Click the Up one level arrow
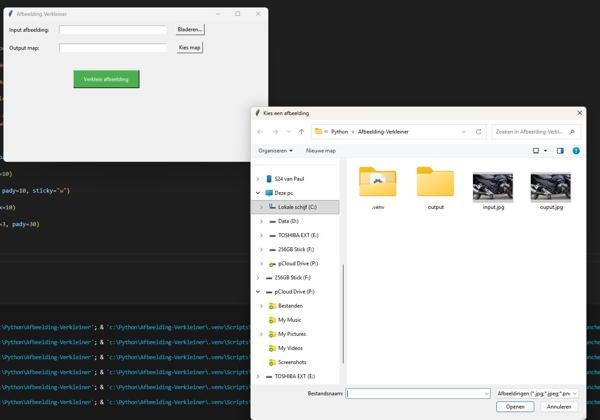Screen dimensions: 600x420 [301, 131]
